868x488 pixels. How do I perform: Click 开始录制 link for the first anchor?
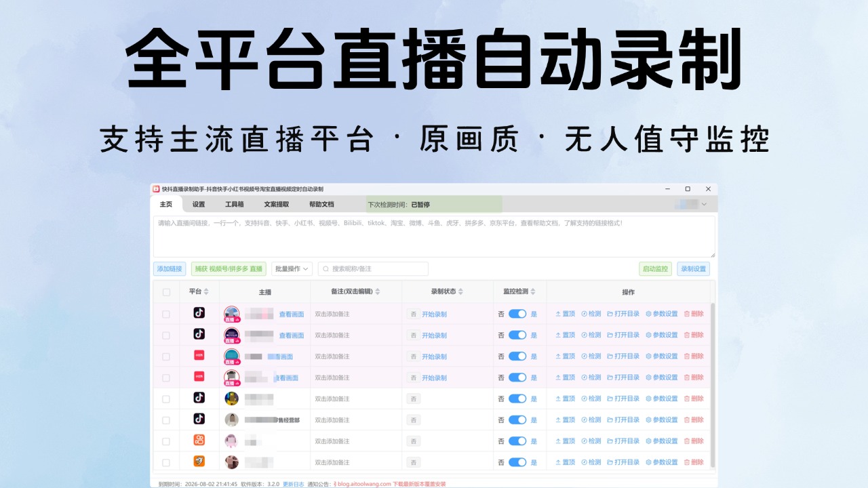(435, 313)
